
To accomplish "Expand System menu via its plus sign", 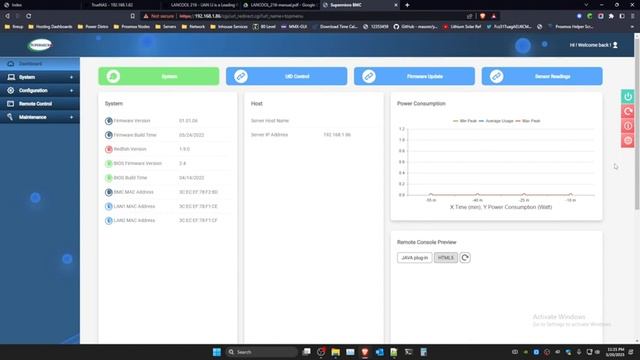I will point(71,77).
